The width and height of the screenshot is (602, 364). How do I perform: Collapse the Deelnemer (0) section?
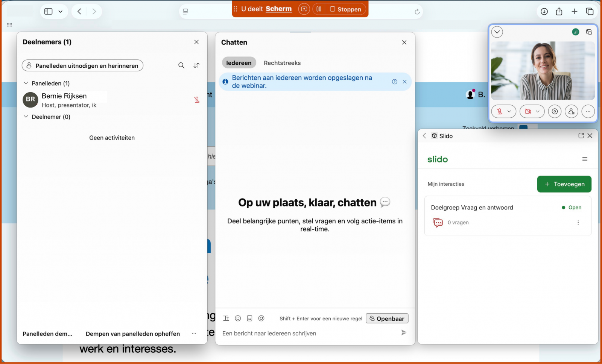(x=26, y=117)
